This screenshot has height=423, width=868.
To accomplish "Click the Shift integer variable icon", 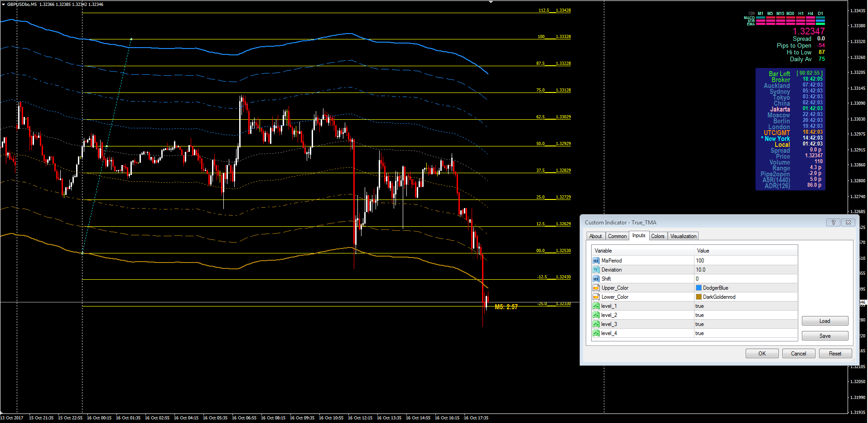I will pos(596,279).
